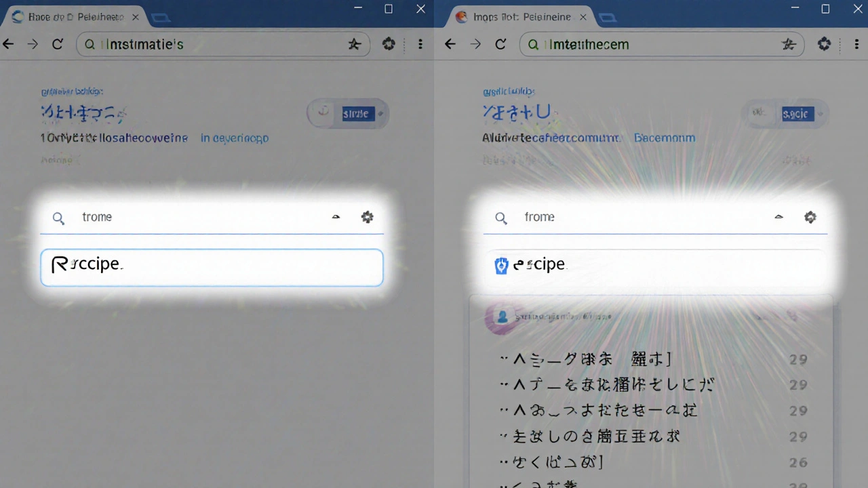Click the reload icon in the right browser toolbar
The image size is (868, 488).
click(x=500, y=44)
